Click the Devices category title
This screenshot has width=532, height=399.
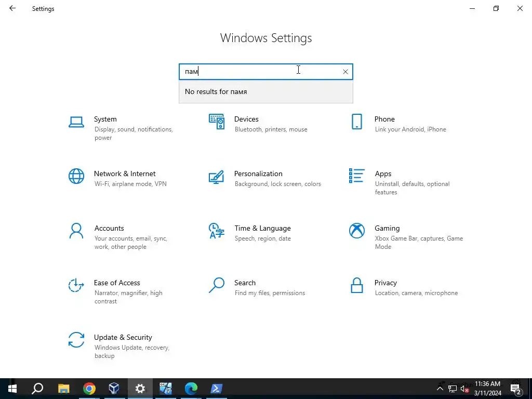pos(246,119)
